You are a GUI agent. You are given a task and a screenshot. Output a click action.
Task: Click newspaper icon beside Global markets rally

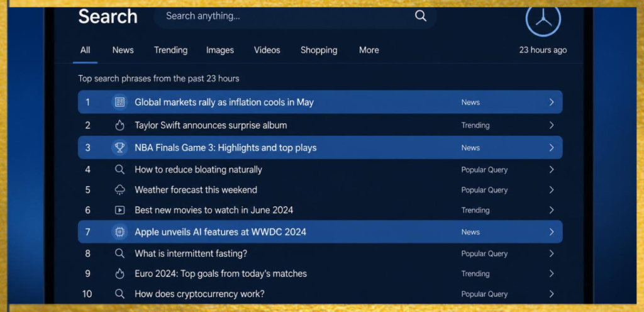[119, 103]
